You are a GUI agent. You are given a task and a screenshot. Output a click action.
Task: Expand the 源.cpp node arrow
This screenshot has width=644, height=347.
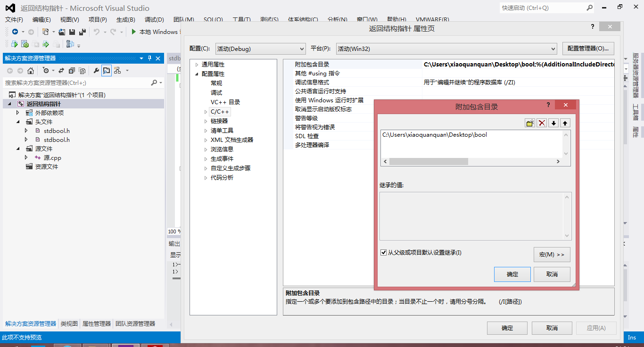pyautogui.click(x=26, y=157)
